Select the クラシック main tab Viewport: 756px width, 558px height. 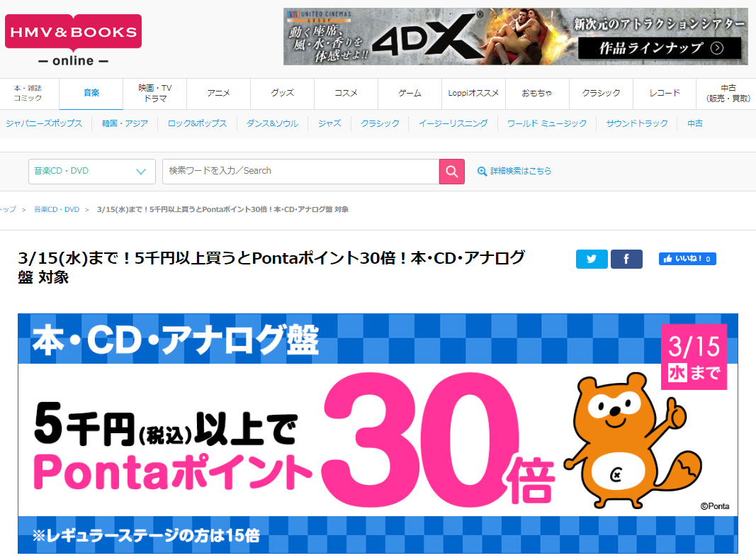tap(601, 93)
